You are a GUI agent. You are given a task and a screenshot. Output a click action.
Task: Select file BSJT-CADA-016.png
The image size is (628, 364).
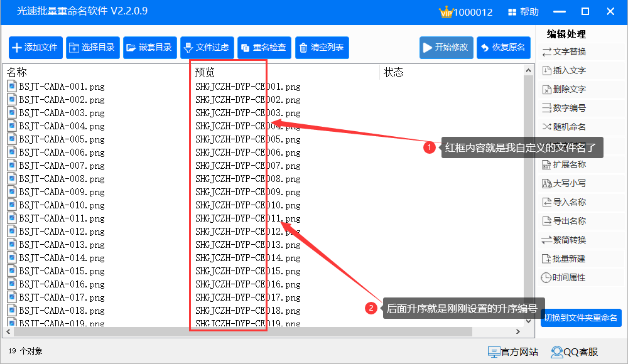click(62, 284)
